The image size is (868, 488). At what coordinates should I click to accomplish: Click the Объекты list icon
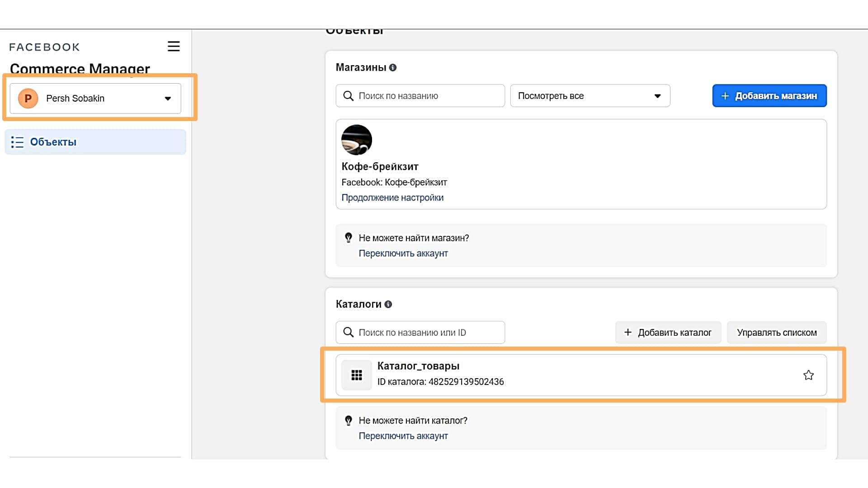pyautogui.click(x=17, y=142)
